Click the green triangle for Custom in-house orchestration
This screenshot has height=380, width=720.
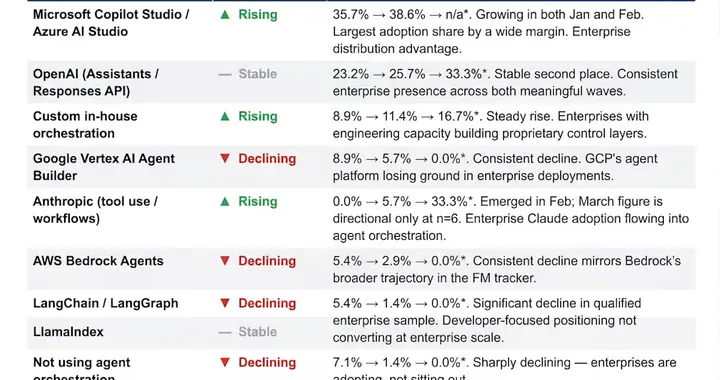[225, 117]
